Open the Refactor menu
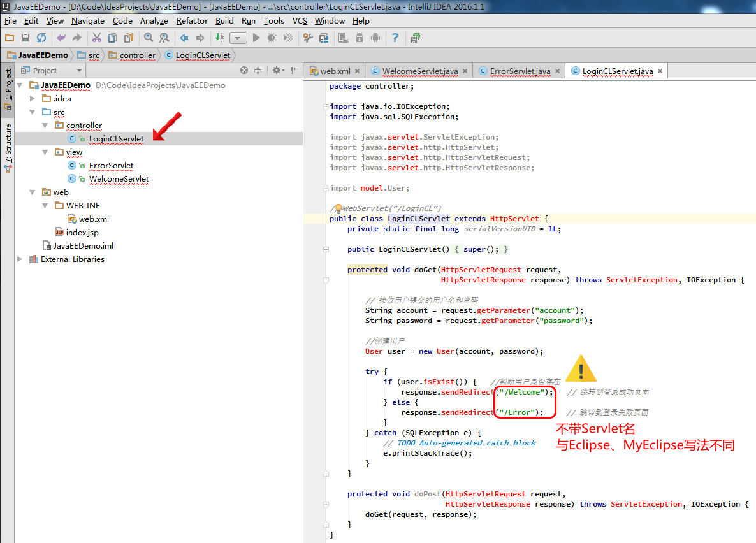Image resolution: width=756 pixels, height=543 pixels. click(x=192, y=21)
